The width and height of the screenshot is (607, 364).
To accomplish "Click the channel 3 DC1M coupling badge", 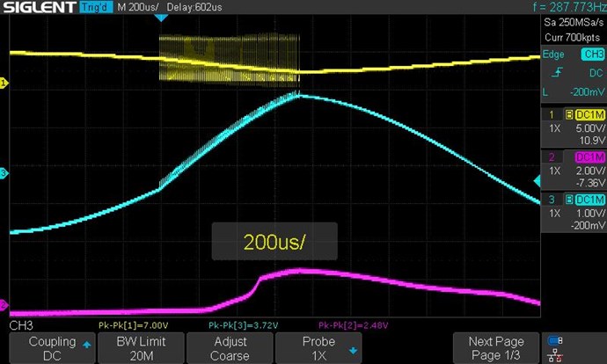I will pos(590,200).
